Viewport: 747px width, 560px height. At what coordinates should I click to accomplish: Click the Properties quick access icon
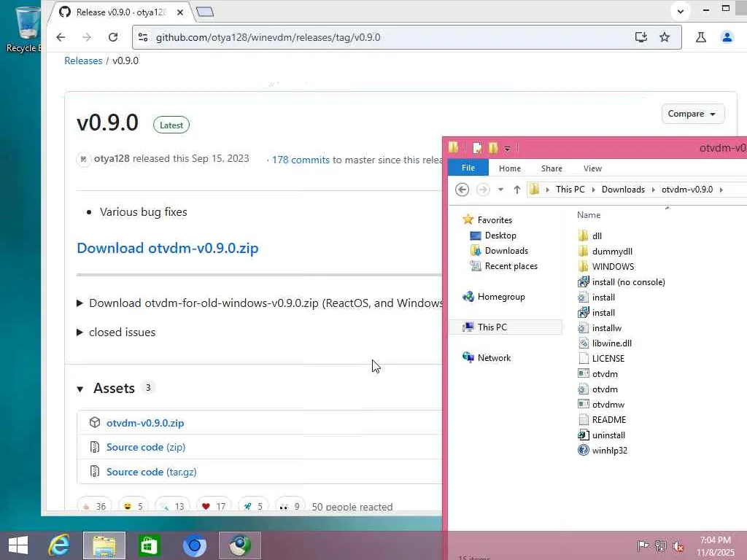477,148
